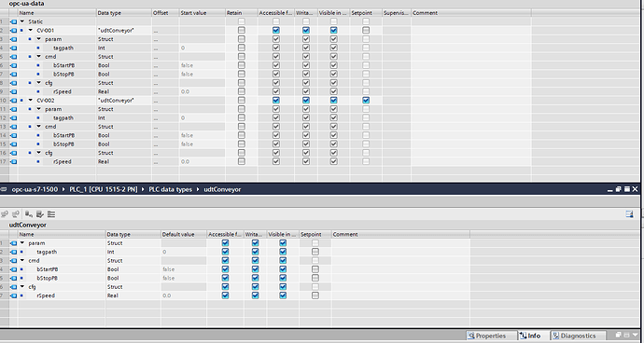This screenshot has height=343, width=644.
Task: Collapse the CV-001 tree node
Action: [31, 31]
